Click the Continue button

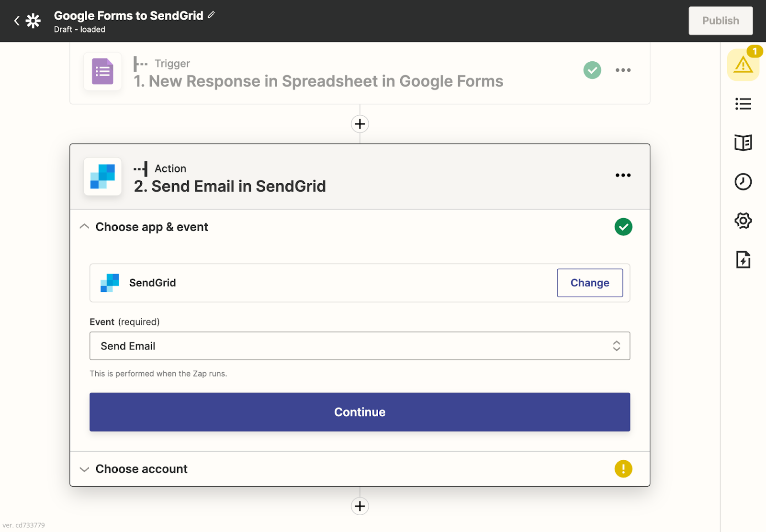tap(360, 412)
